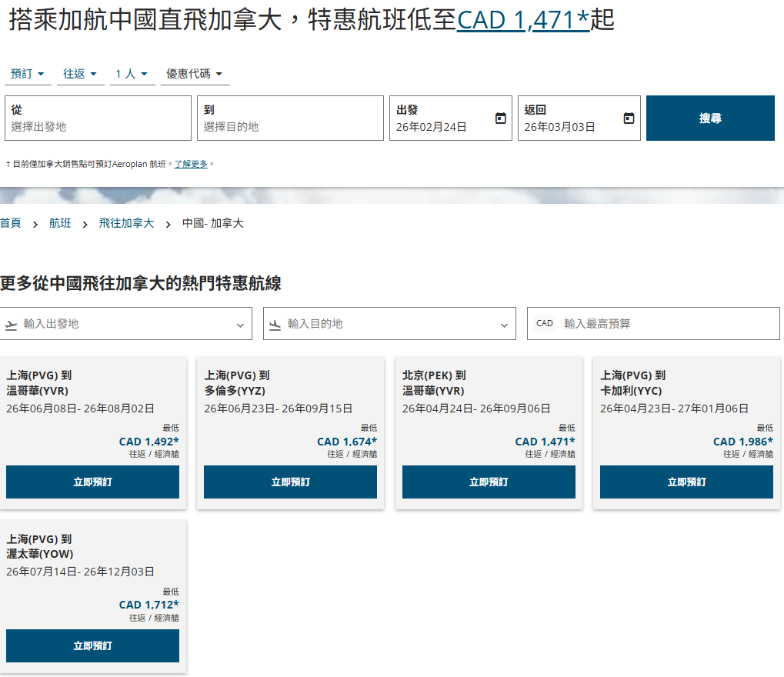Click the CAD 1,492* price

(x=149, y=442)
